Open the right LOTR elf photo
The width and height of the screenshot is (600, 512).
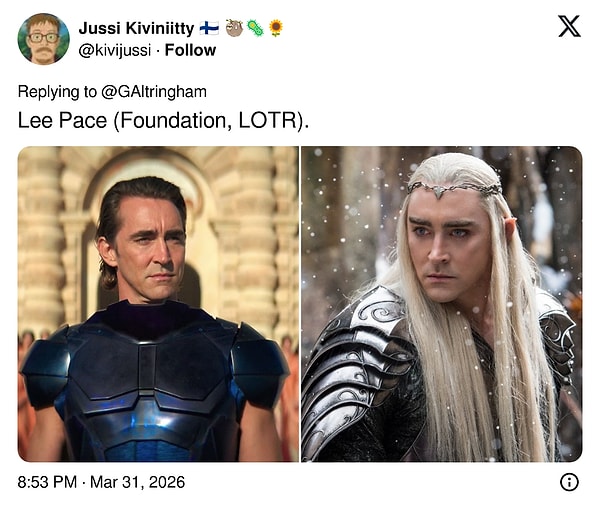click(441, 303)
